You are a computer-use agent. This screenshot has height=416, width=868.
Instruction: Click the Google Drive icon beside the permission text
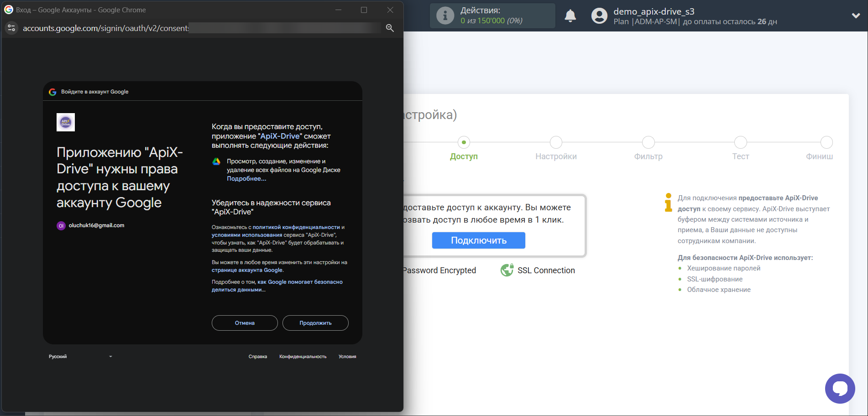coord(216,161)
